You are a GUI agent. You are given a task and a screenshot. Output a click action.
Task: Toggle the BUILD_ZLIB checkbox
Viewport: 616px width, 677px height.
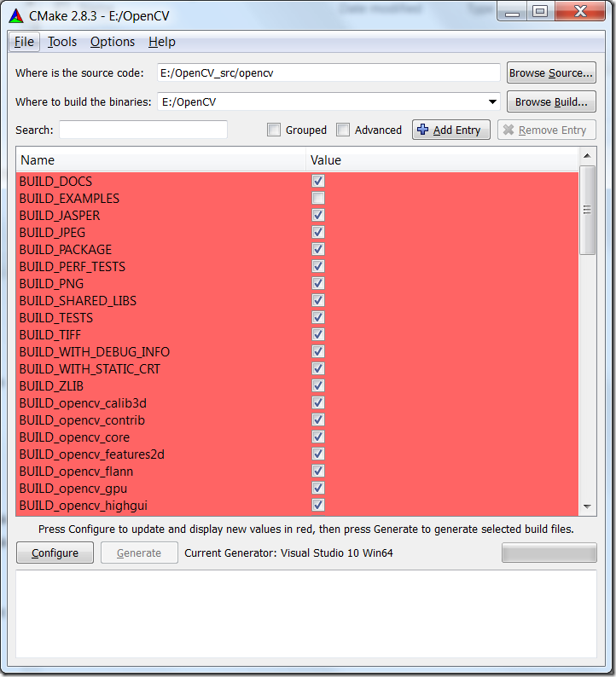[318, 385]
